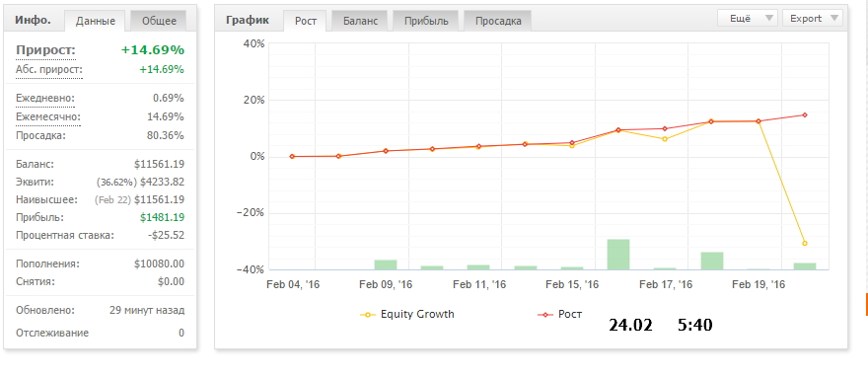The image size is (868, 376).
Task: Click the Отслеживание row label
Action: [52, 334]
